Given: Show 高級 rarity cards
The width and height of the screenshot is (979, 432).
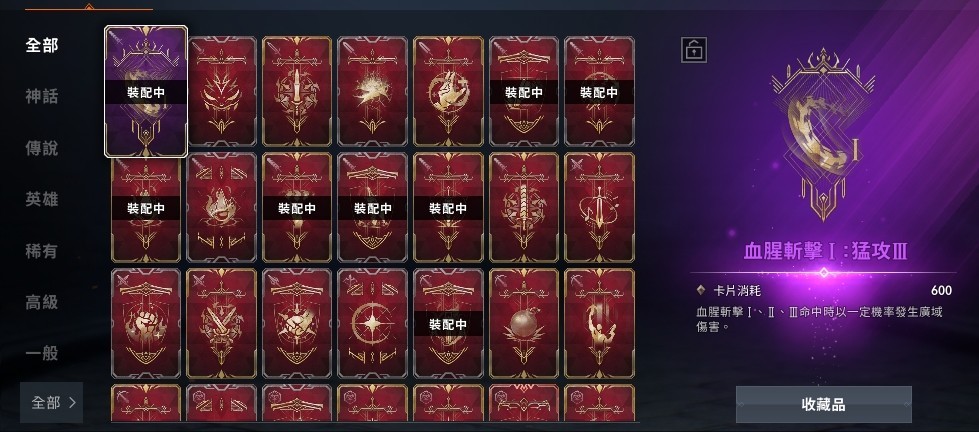Looking at the screenshot, I should (x=42, y=302).
